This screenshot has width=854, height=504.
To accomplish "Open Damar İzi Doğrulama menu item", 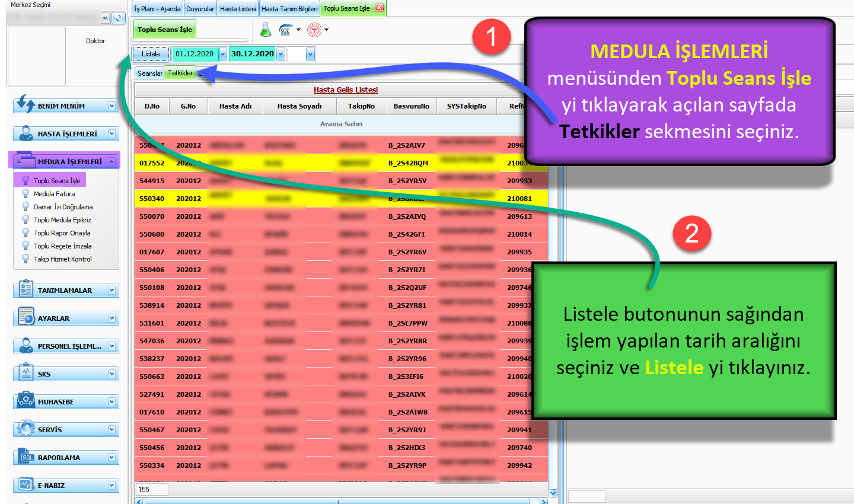I will (x=63, y=206).
